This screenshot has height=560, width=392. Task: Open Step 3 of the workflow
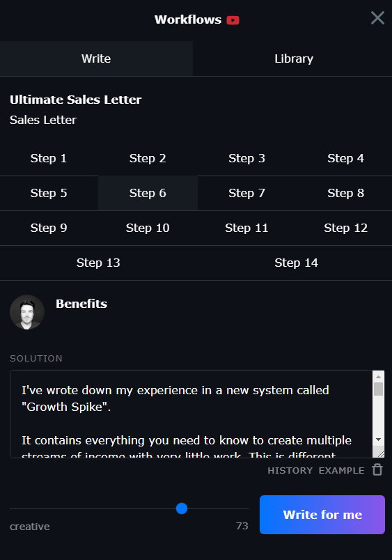(246, 158)
